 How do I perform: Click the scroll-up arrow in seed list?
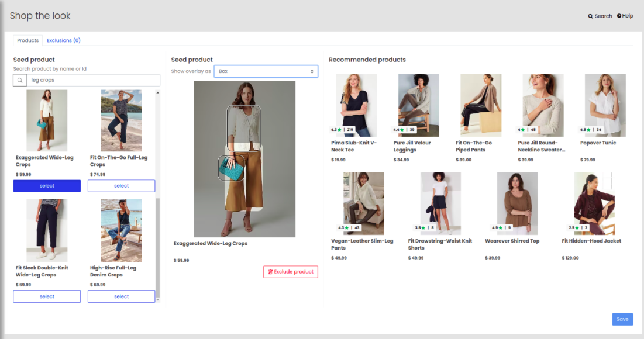click(157, 93)
